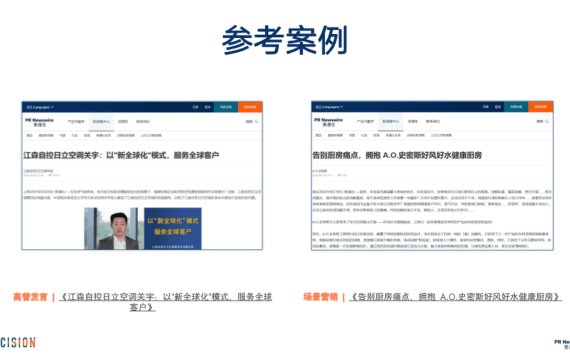The image size is (570, 360).
Task: Open the 江森自控日立空调 article link under 高管发言
Action: [165, 302]
